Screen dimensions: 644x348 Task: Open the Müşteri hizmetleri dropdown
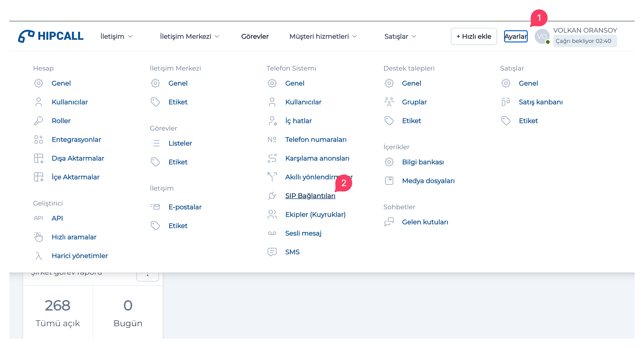coord(322,36)
